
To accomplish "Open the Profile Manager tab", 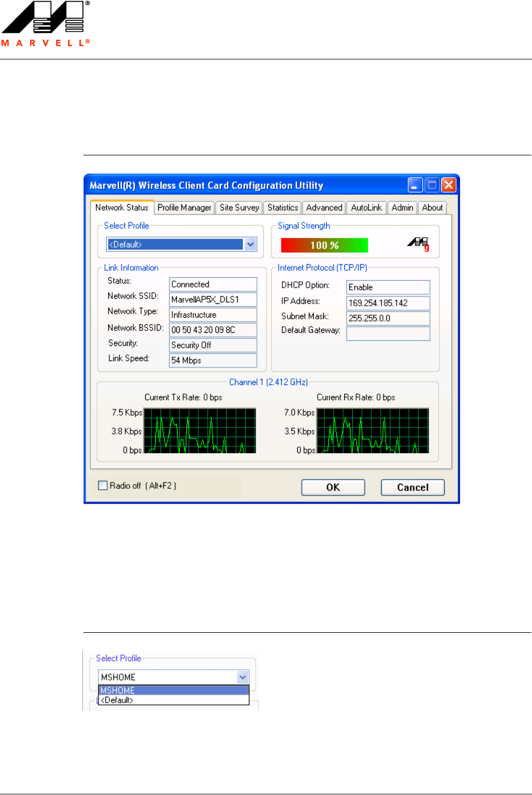I will click(184, 208).
